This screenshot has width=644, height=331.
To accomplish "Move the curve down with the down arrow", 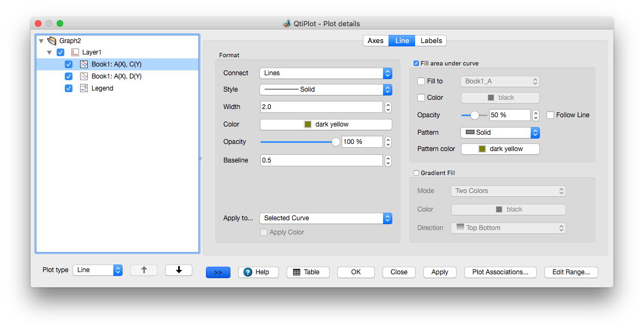I will pos(179,270).
